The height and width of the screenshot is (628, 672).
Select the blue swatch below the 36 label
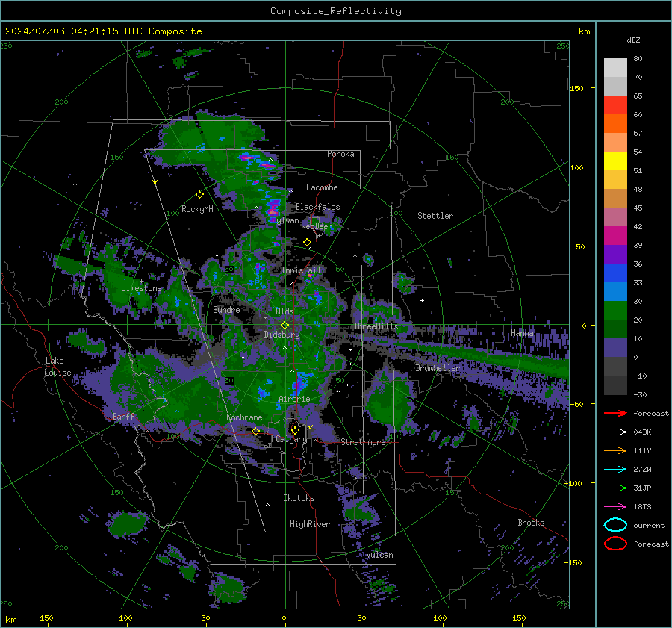coord(615,273)
